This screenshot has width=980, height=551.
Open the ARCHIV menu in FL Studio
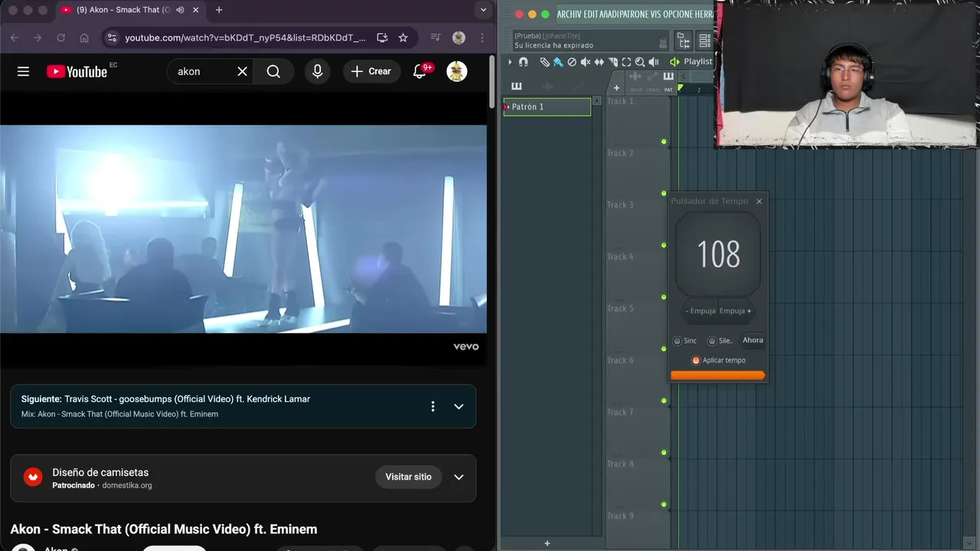click(569, 14)
